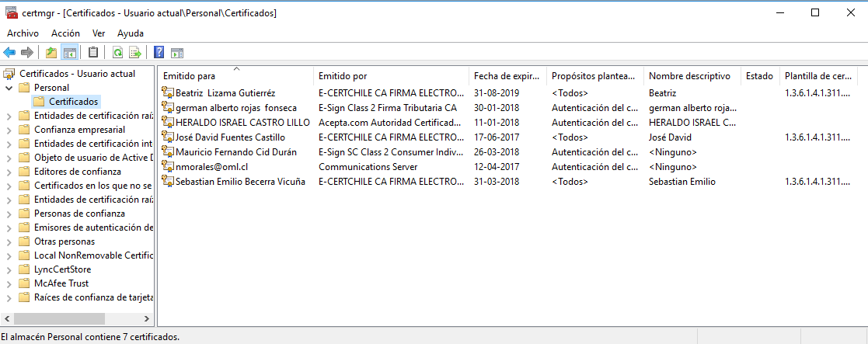Click the tree pane horizontal scrollbar thumb
Viewport: 868px width, 344px height.
pyautogui.click(x=59, y=318)
